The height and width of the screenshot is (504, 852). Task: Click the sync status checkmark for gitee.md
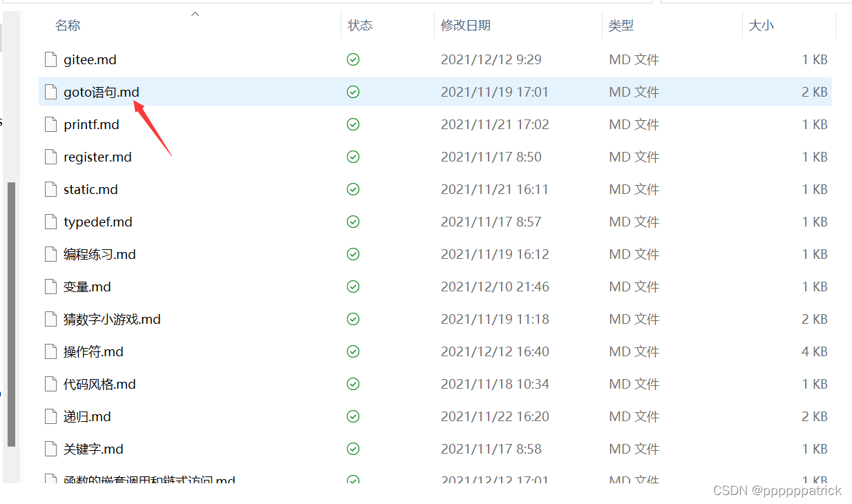click(353, 59)
